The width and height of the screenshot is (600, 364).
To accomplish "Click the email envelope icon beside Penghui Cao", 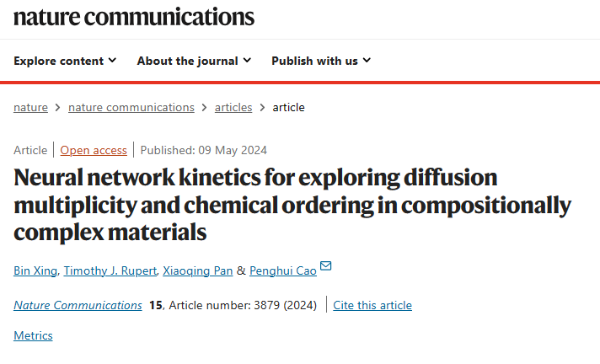I will coord(325,265).
